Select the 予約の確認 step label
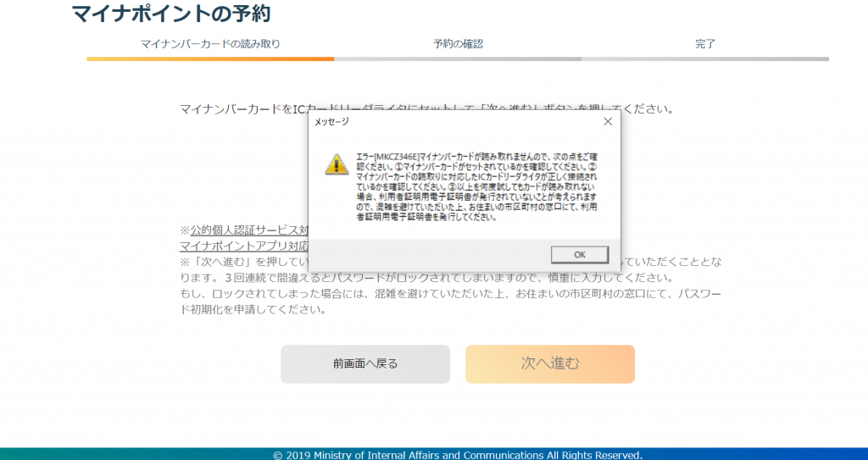Viewport: 868px width, 460px height. [458, 44]
